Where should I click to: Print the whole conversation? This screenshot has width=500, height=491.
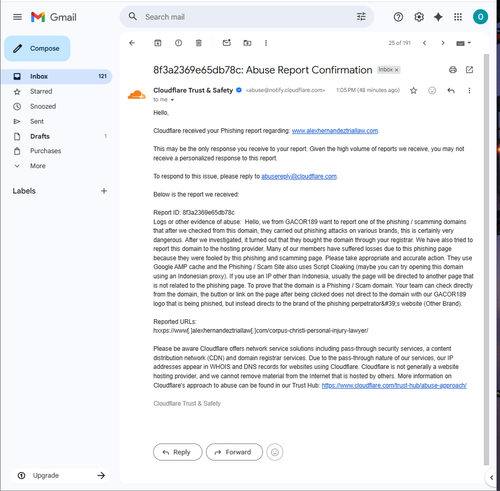452,70
